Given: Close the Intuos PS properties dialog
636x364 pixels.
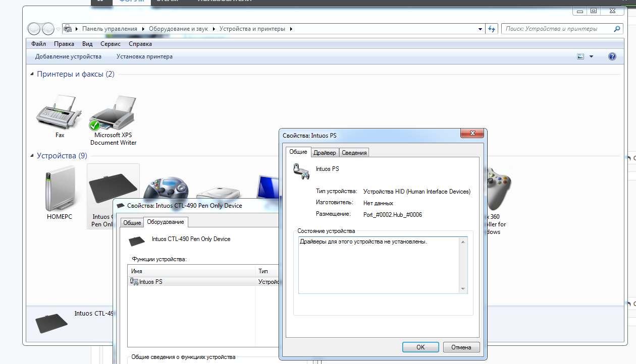Looking at the screenshot, I should pos(472,133).
